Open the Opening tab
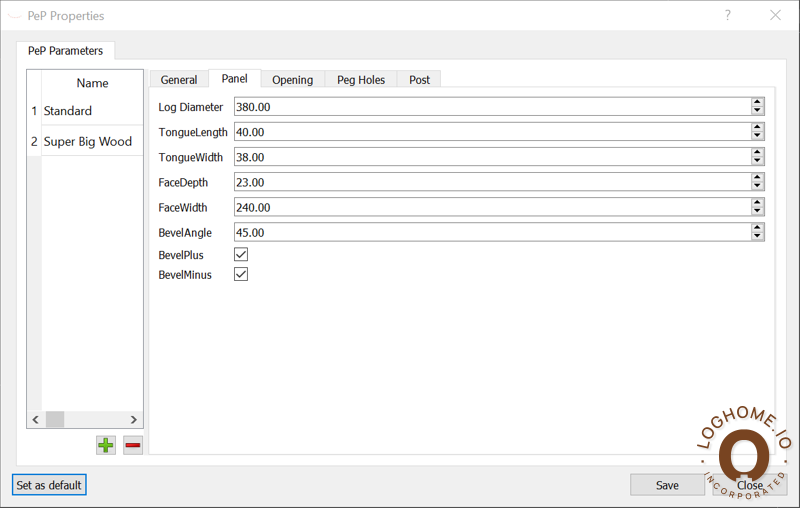800x508 pixels. [292, 80]
